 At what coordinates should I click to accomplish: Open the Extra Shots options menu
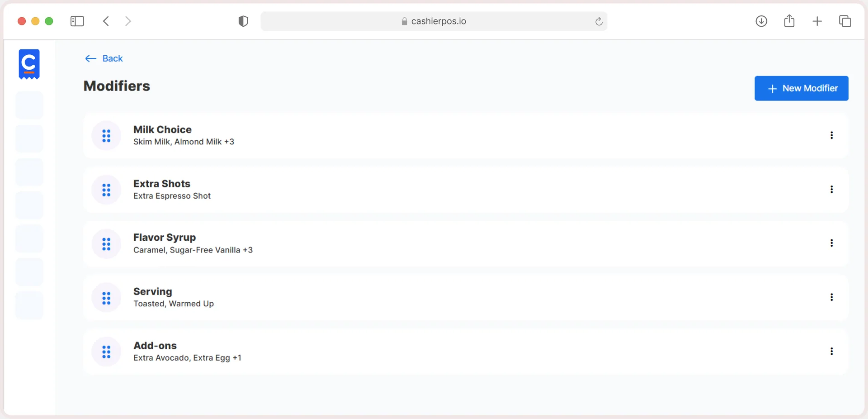pos(831,189)
